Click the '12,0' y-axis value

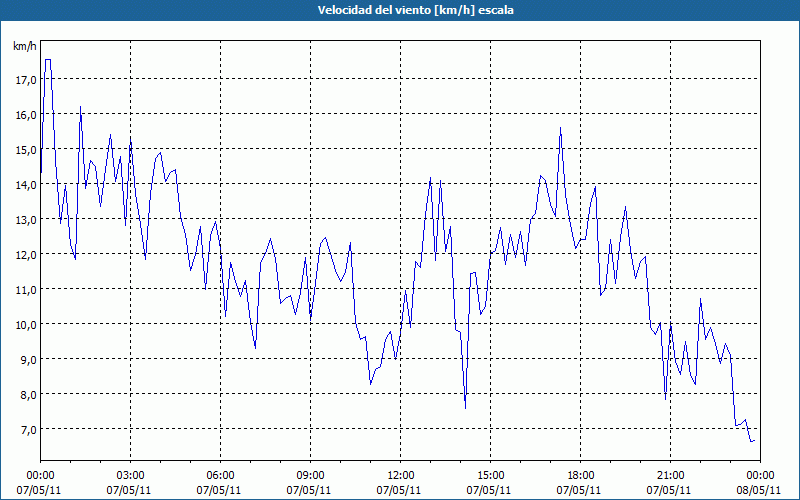[x=27, y=255]
